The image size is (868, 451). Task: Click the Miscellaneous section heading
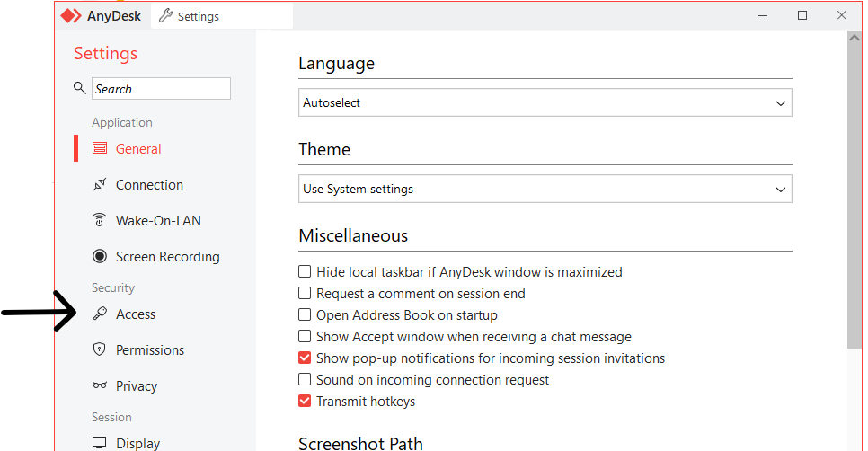click(353, 235)
